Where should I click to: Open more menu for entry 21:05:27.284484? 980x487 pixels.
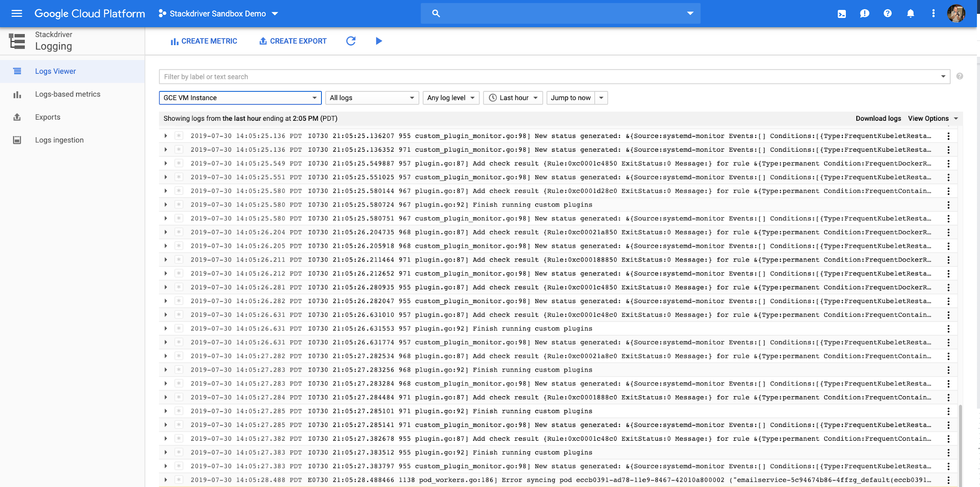[948, 398]
